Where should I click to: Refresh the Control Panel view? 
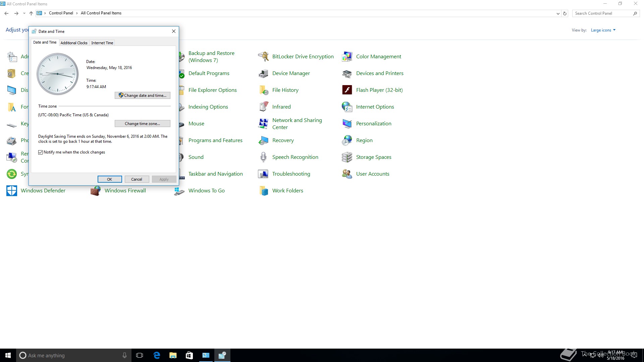coord(565,13)
